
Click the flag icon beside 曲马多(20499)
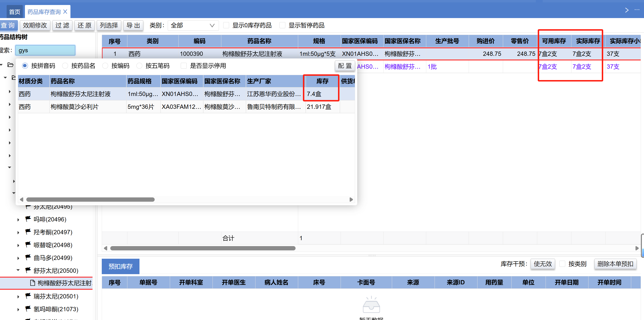pyautogui.click(x=28, y=258)
